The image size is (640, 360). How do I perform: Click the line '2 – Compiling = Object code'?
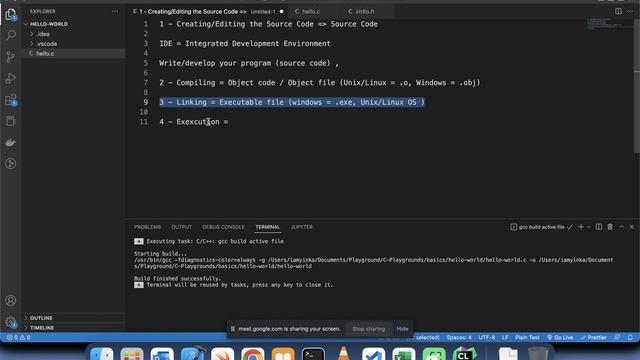(320, 83)
